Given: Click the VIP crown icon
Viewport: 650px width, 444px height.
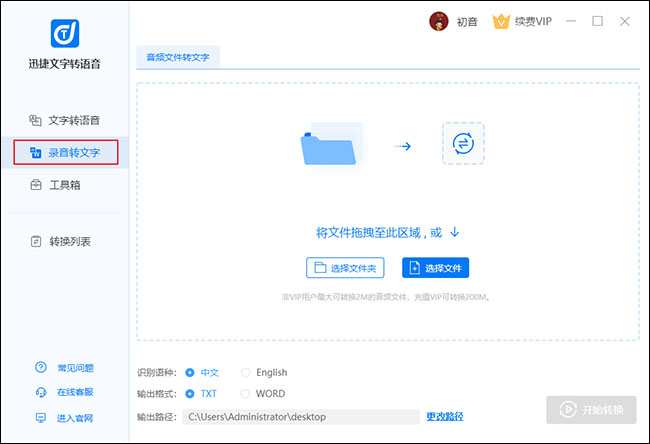Looking at the screenshot, I should 501,21.
